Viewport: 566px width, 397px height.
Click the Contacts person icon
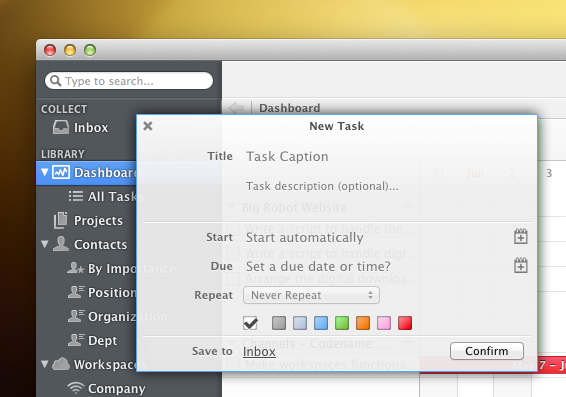[x=61, y=244]
